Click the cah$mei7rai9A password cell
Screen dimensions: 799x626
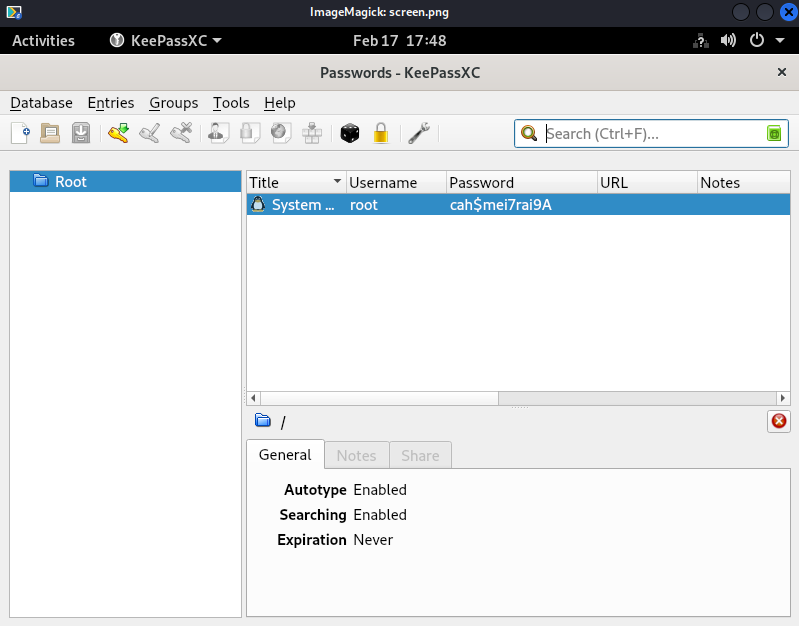(x=522, y=204)
